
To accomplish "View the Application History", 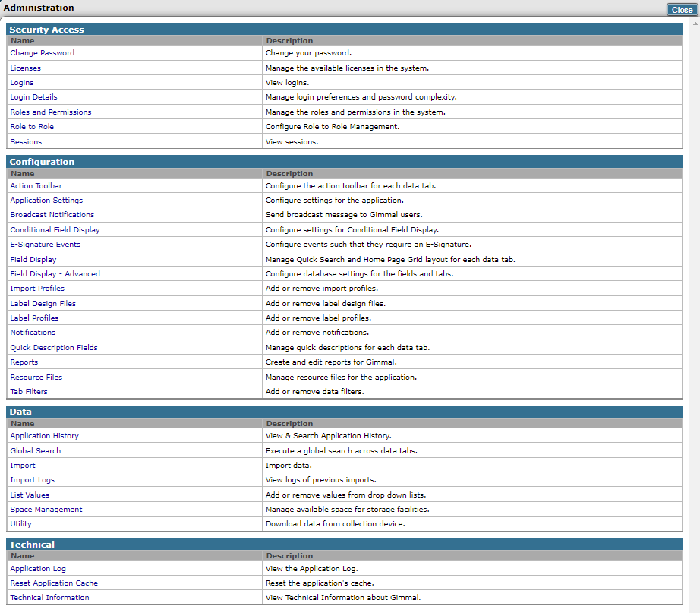I will pyautogui.click(x=44, y=436).
